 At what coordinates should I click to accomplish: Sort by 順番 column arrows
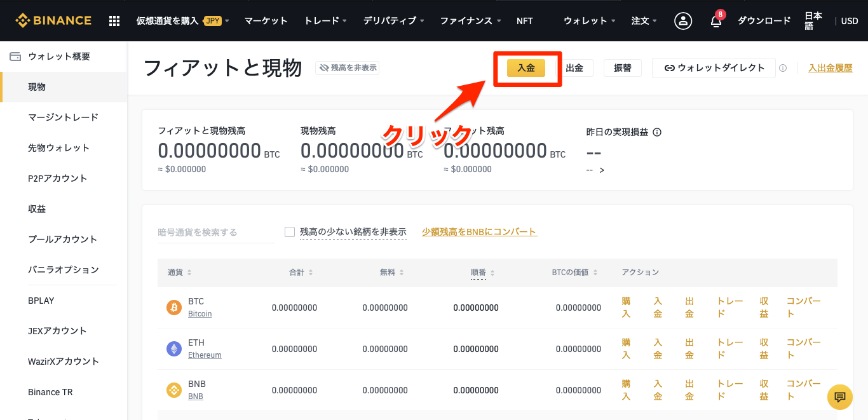click(492, 273)
